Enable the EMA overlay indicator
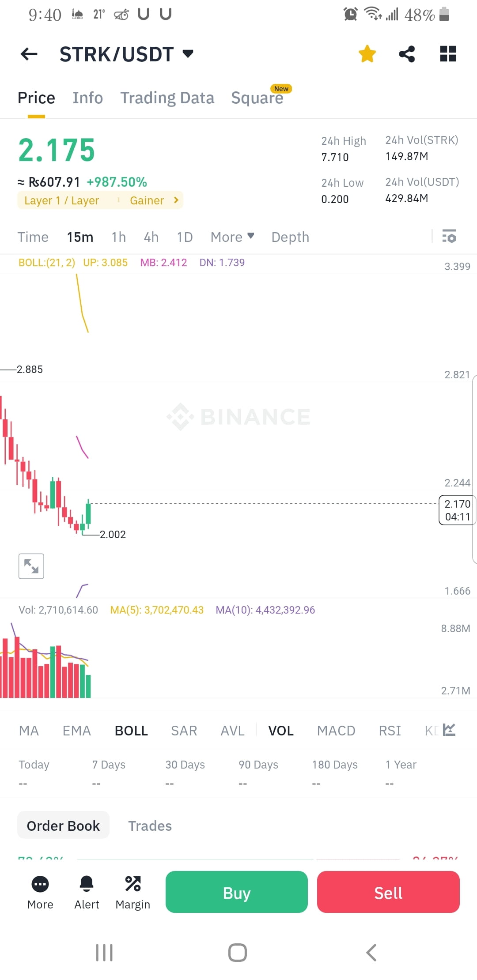The height and width of the screenshot is (980, 477). tap(76, 731)
